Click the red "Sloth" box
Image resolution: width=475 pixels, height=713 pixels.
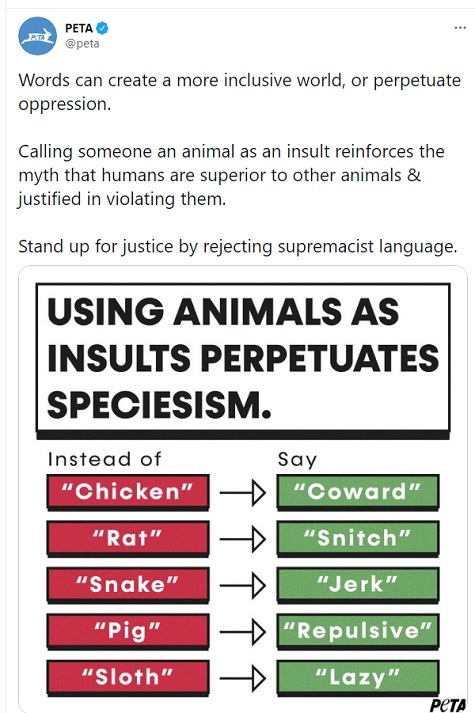128,678
